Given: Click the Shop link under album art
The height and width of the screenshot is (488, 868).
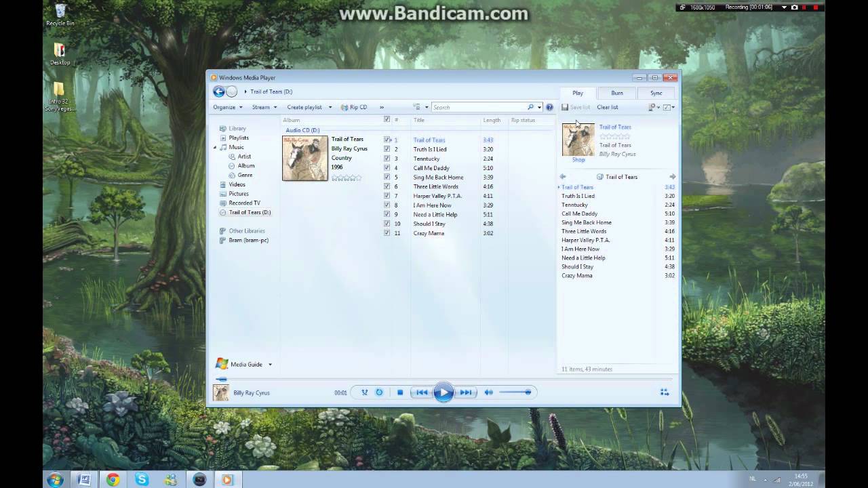Looking at the screenshot, I should [578, 160].
